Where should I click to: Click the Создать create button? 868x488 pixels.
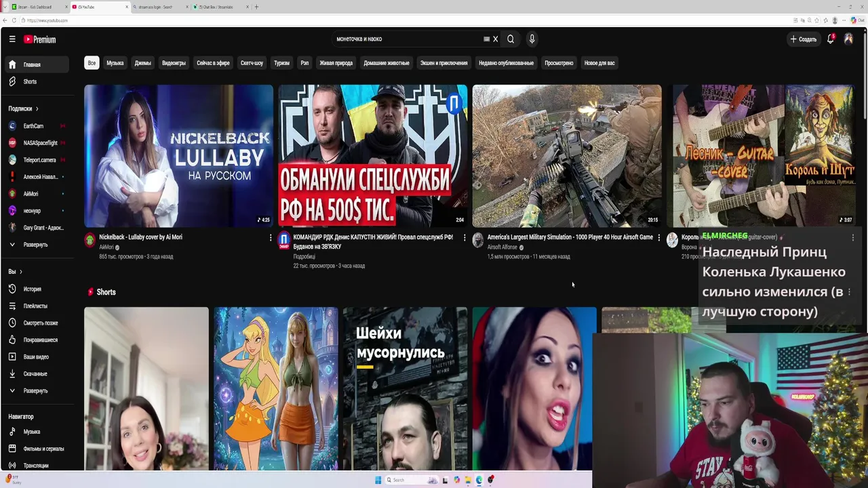[x=804, y=39]
